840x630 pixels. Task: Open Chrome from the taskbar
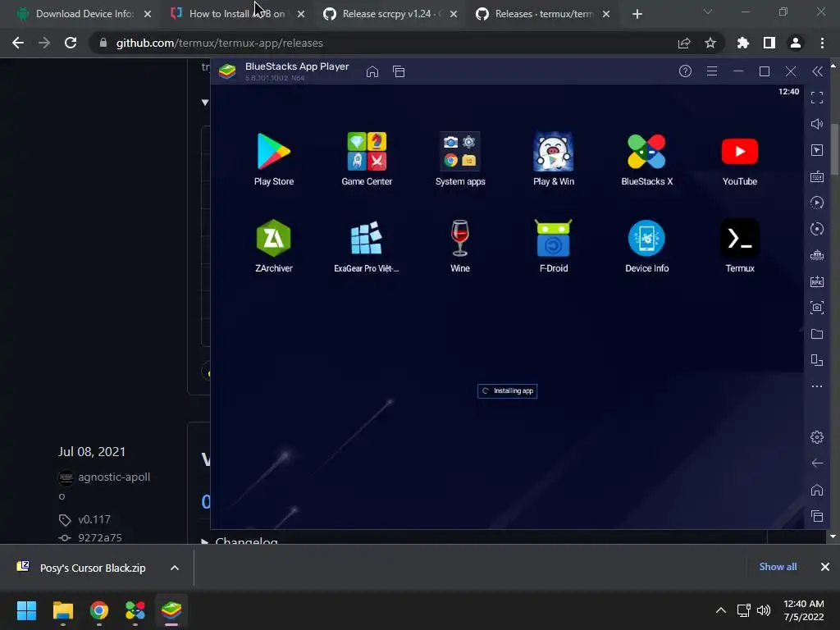(x=99, y=610)
